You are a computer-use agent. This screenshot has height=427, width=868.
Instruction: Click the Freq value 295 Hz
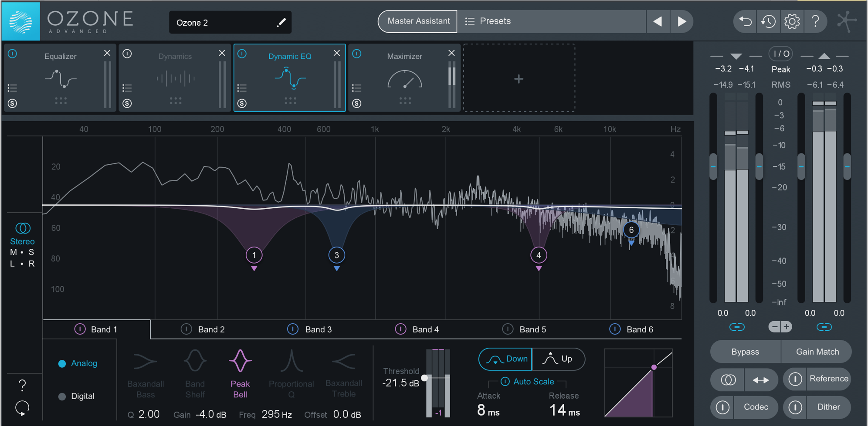(276, 414)
